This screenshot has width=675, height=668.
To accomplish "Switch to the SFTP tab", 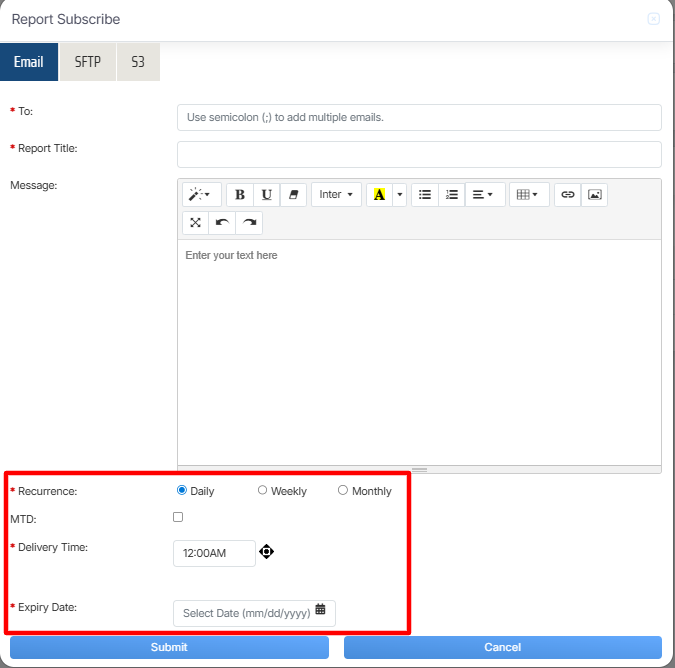I will pyautogui.click(x=88, y=62).
